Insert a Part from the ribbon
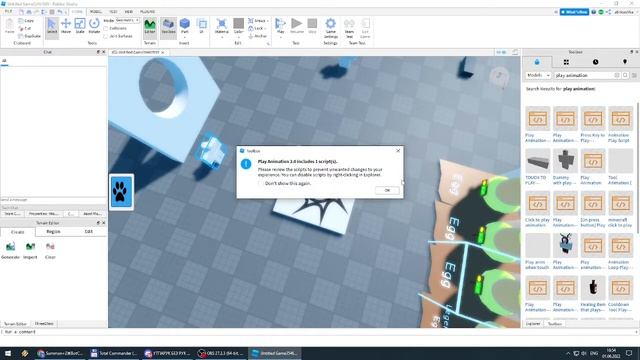 coord(184,25)
